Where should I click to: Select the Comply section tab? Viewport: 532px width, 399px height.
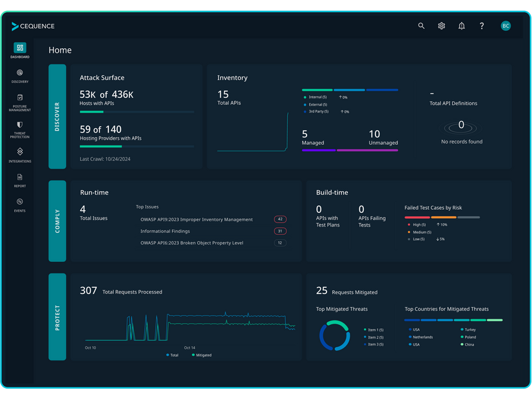(57, 221)
